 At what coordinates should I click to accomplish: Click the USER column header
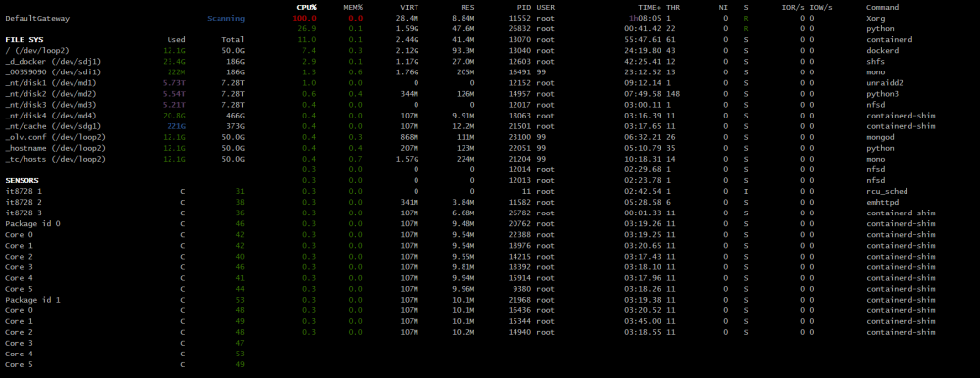pyautogui.click(x=545, y=8)
